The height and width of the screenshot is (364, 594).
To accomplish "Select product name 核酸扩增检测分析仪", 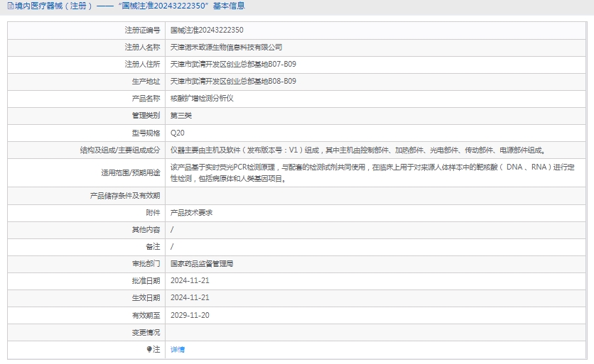I will click(202, 99).
